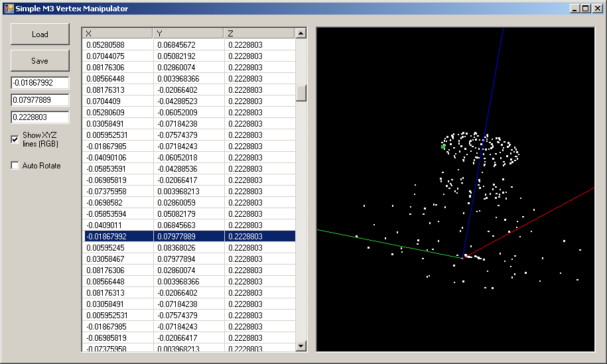
Task: Click the Z cell in the highlighted selected row
Action: click(260, 236)
